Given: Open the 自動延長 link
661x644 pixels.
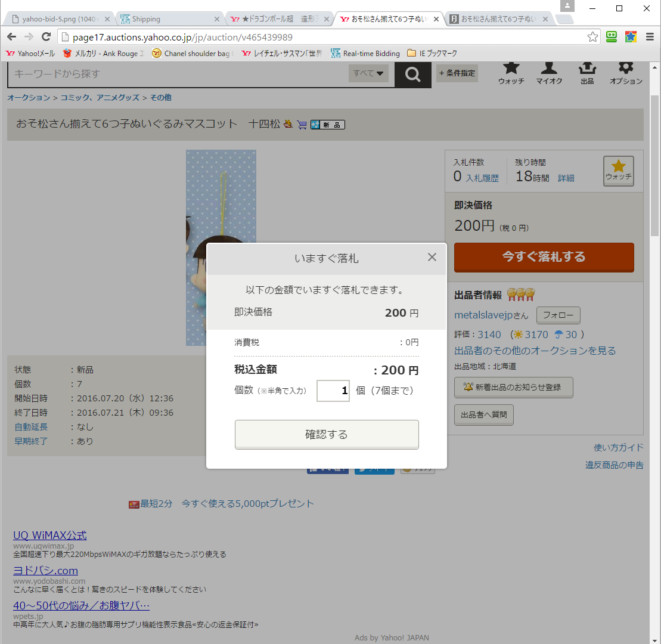Looking at the screenshot, I should click(x=31, y=427).
